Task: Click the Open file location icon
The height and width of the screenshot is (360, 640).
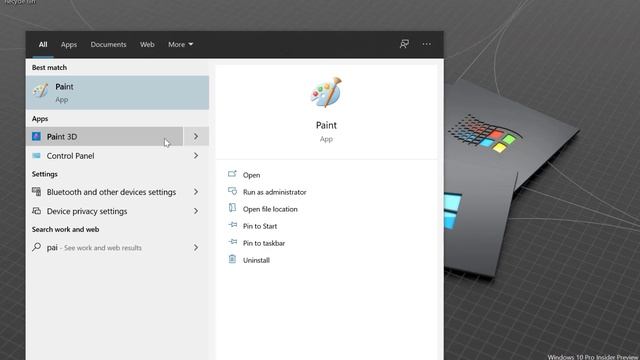Action: pyautogui.click(x=232, y=208)
